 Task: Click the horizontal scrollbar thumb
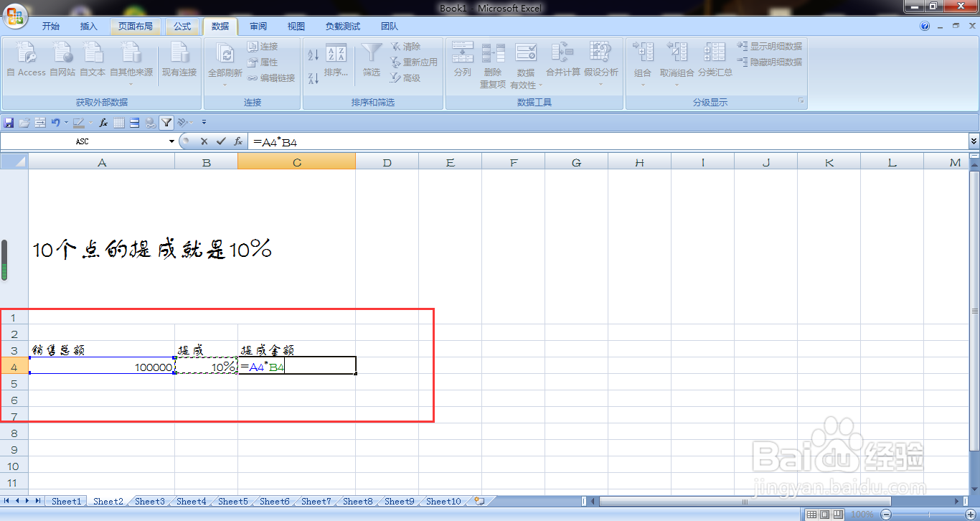[745, 502]
